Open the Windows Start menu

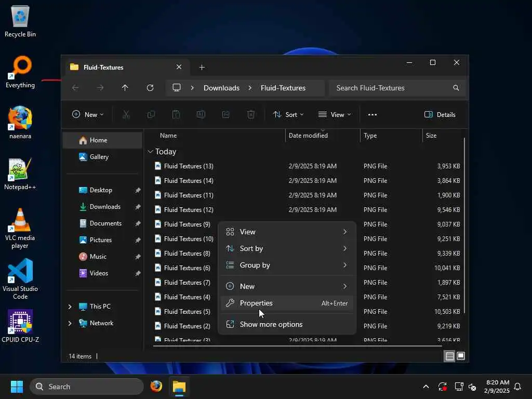coord(17,387)
